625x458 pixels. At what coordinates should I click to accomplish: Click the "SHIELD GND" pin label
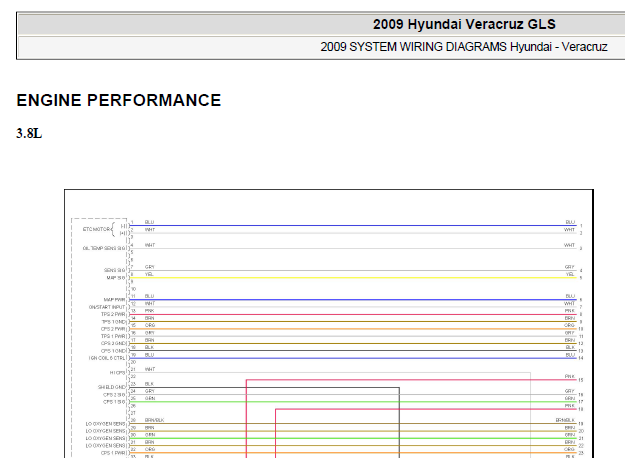[x=112, y=387]
